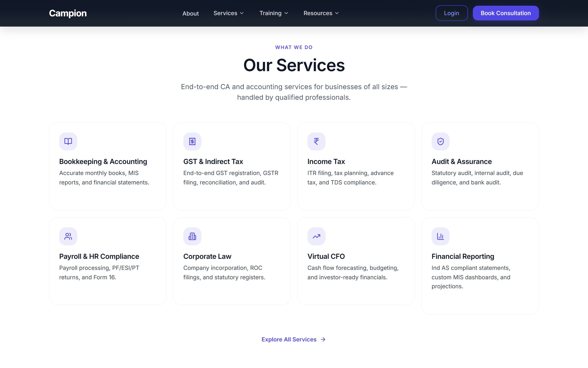Click the Bookkeeping & Accounting book icon
Viewport: 588px width, 368px height.
coord(68,141)
